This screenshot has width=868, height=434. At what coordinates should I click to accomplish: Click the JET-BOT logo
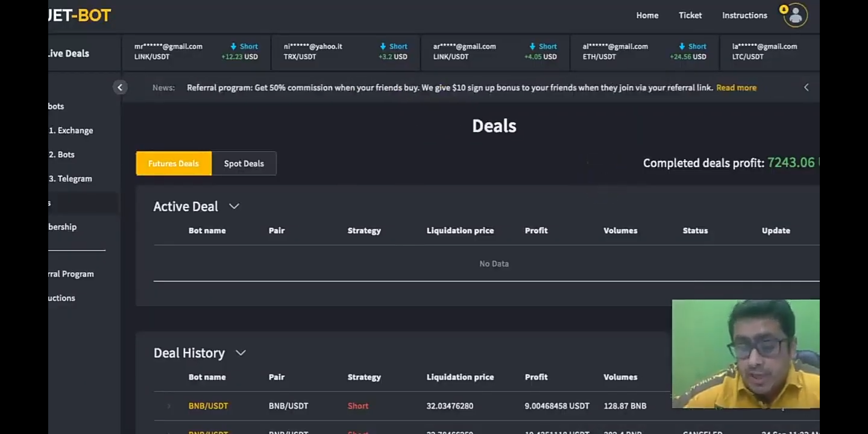coord(80,15)
